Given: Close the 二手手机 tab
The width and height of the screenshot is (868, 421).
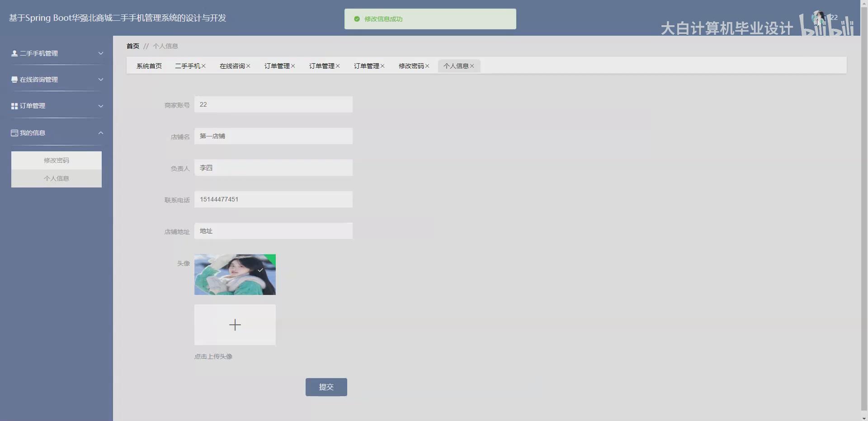Looking at the screenshot, I should 203,66.
